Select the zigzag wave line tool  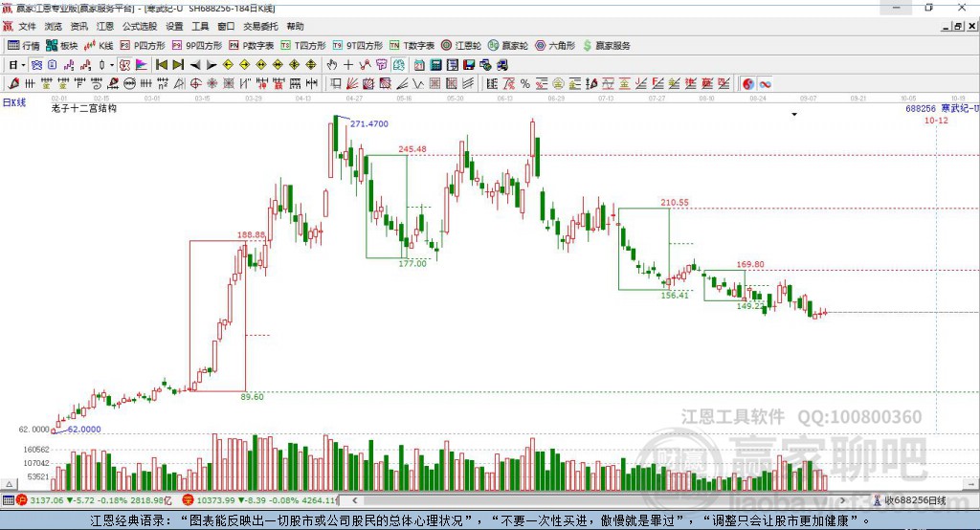click(417, 83)
